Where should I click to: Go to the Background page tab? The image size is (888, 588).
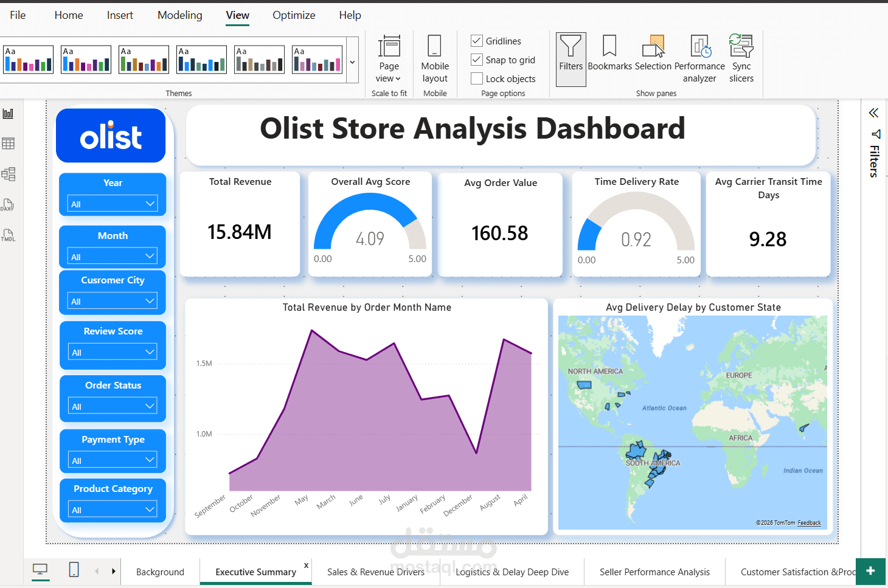point(160,572)
